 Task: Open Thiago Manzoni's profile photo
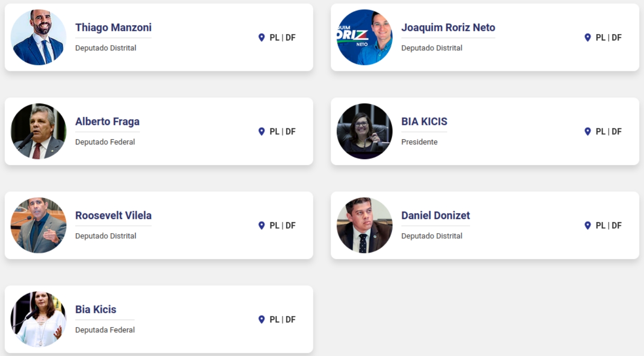[x=39, y=37]
